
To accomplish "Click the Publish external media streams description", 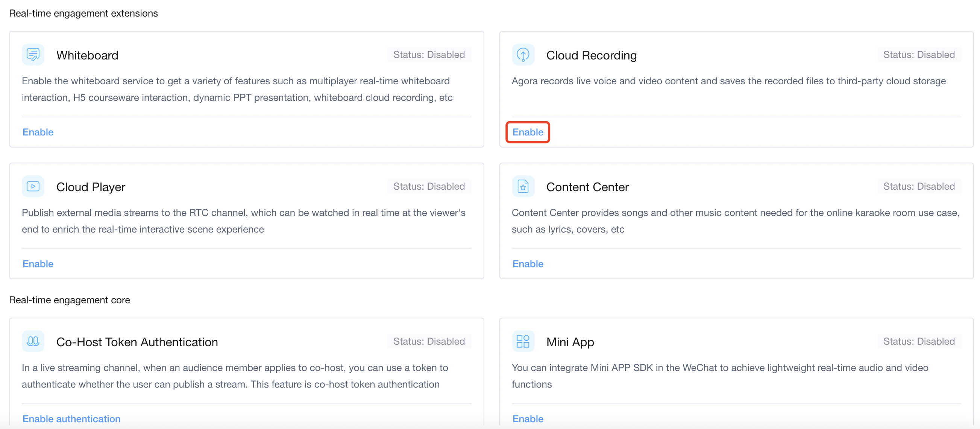I will 243,221.
